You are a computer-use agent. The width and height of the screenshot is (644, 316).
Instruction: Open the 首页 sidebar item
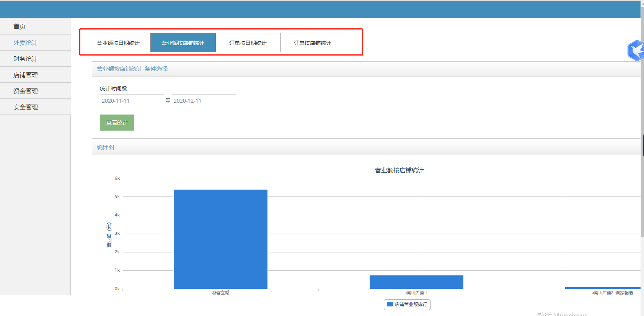(x=20, y=26)
